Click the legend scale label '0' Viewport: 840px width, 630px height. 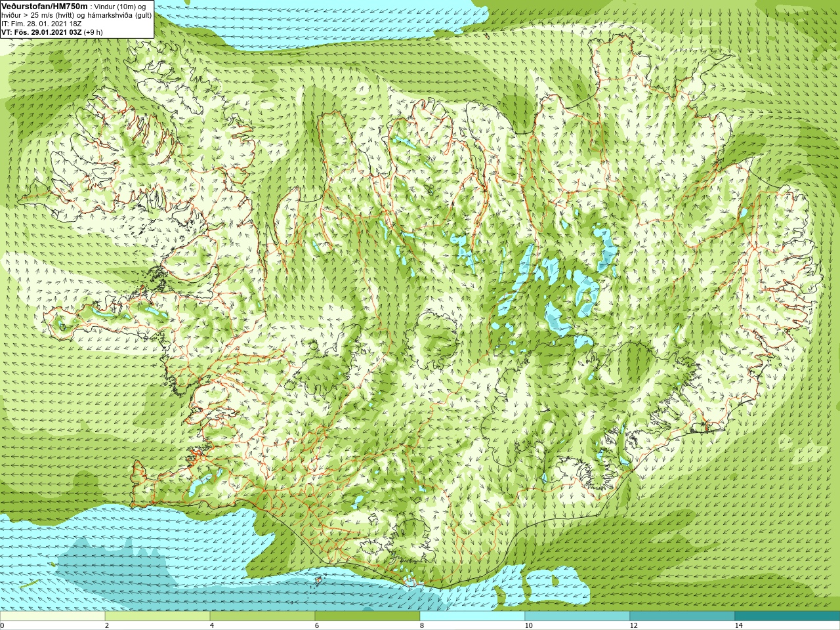pos(3,625)
